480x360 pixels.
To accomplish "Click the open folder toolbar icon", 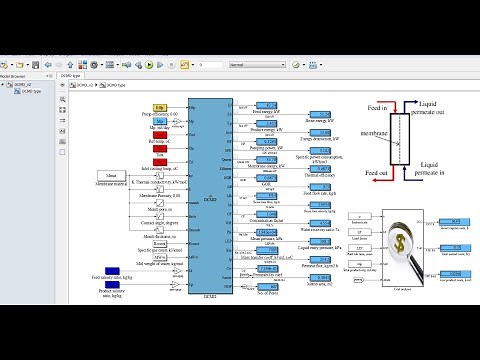I will click(20, 65).
